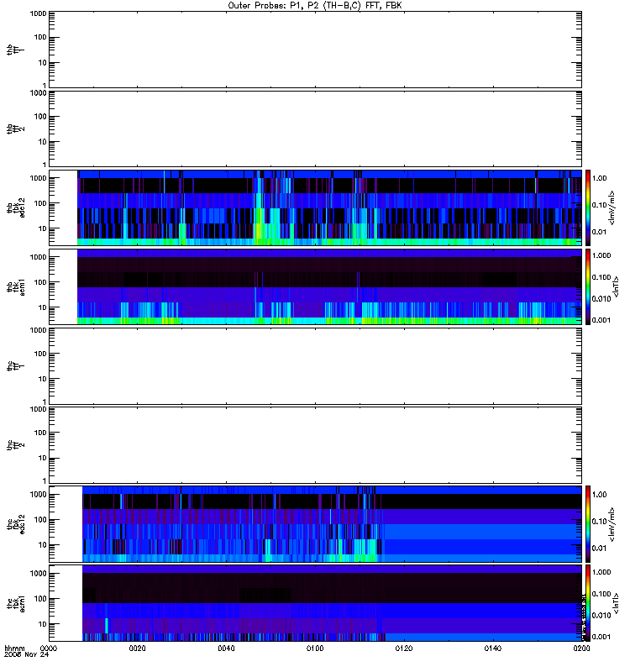Click the '2008 Nov 24' date label
This screenshot has width=630, height=672.
[27, 655]
